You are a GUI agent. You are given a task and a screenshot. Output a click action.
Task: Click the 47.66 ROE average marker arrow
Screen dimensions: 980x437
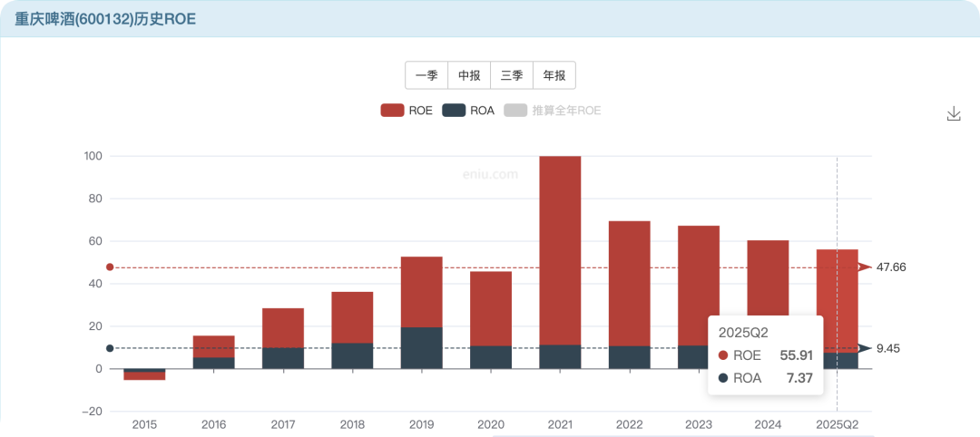[865, 267]
